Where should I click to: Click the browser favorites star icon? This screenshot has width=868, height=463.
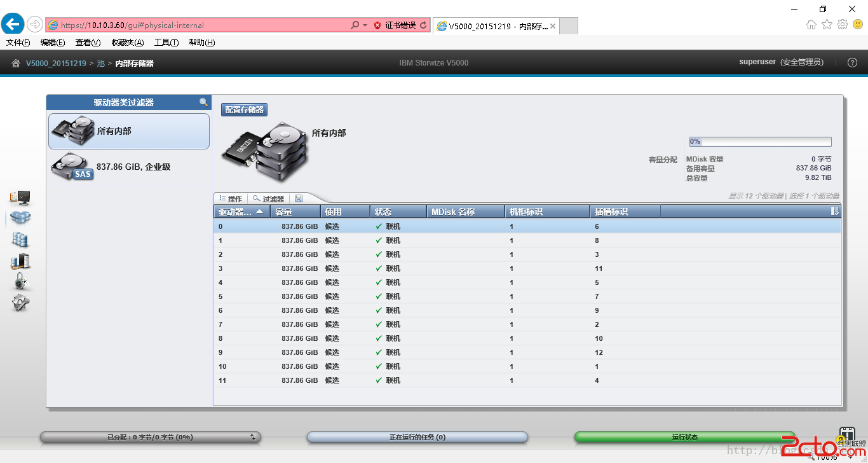827,25
